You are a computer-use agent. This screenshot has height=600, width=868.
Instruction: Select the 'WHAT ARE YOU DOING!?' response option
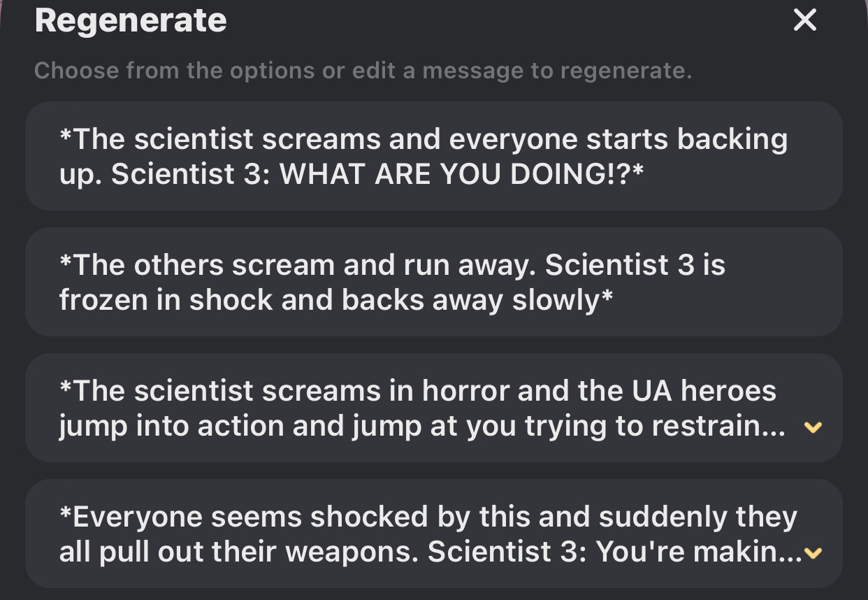coord(433,156)
